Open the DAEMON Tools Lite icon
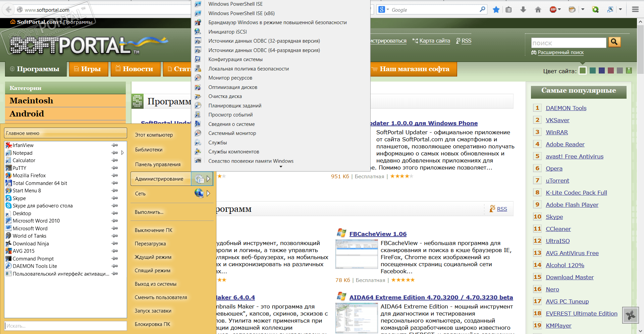This screenshot has height=334, width=644. [9, 266]
